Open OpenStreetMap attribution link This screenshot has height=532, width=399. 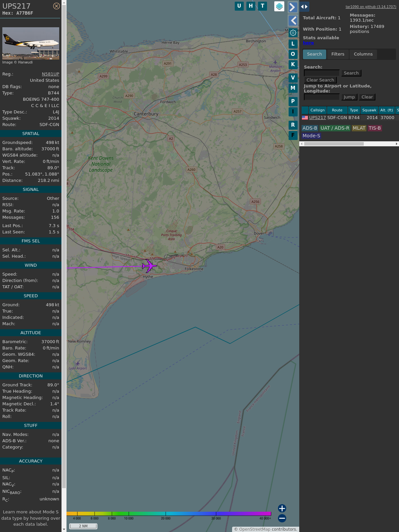(255, 529)
